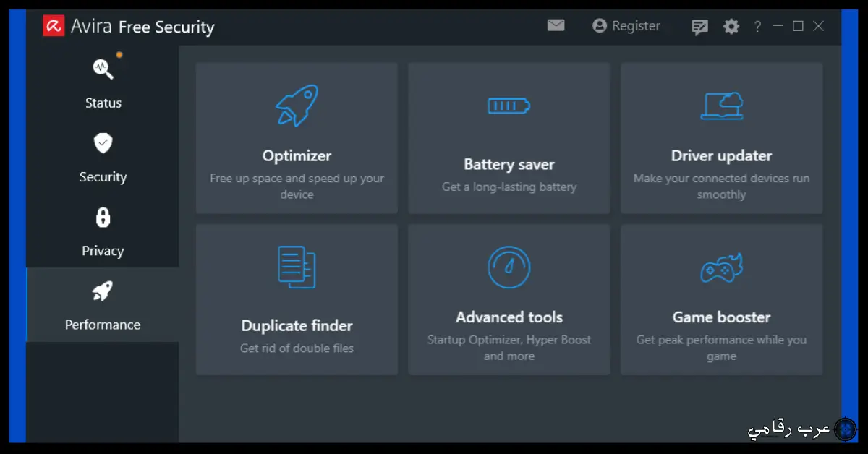The width and height of the screenshot is (868, 454).
Task: Click the Optimizer rocket icon
Action: coord(297,106)
